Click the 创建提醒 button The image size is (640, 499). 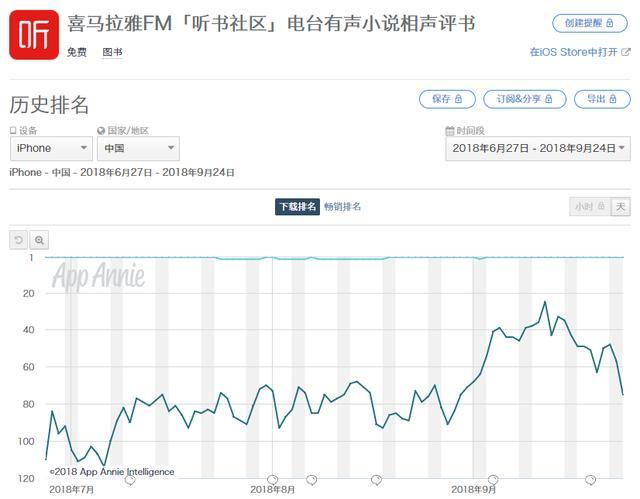coord(591,24)
